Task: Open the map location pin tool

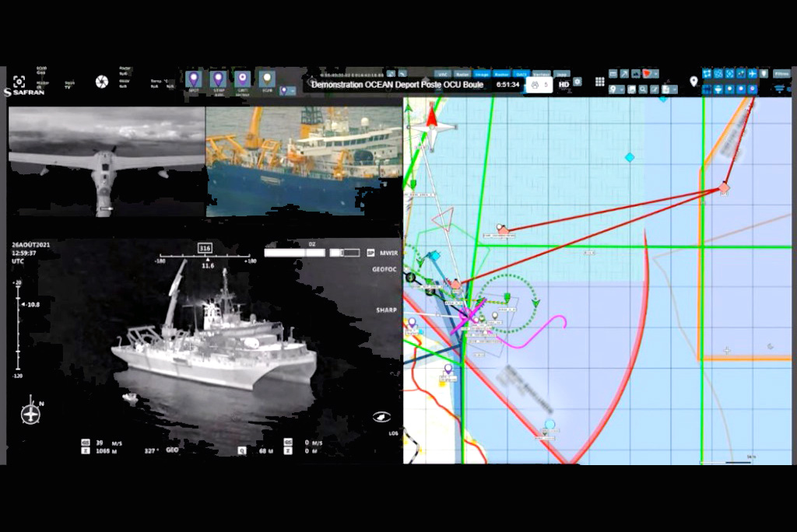Action: 693,81
